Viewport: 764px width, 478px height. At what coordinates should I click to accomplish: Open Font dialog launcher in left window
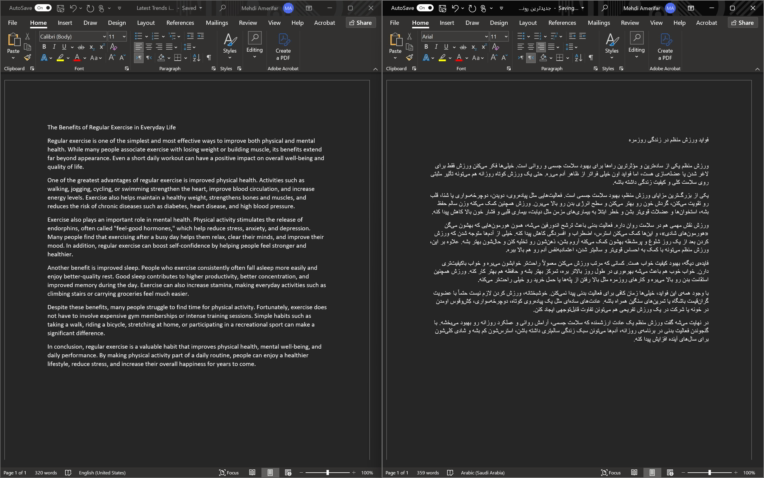127,69
